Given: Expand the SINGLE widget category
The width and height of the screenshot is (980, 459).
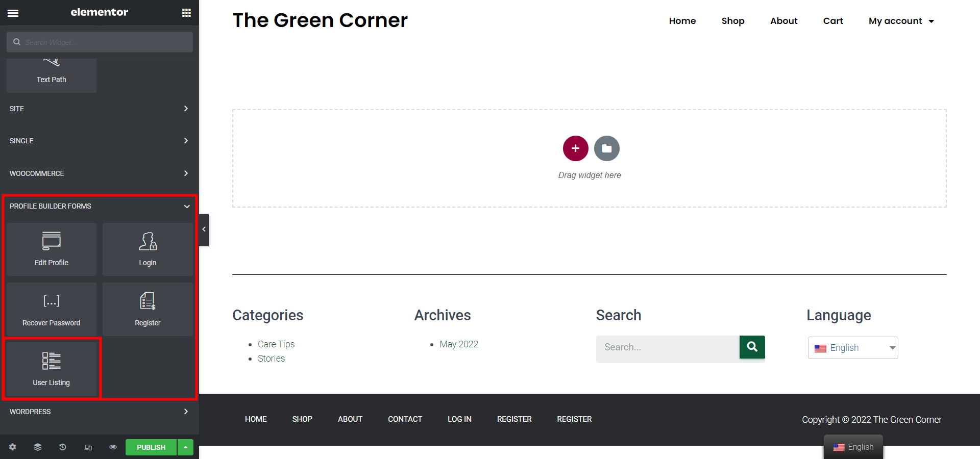Looking at the screenshot, I should point(100,141).
